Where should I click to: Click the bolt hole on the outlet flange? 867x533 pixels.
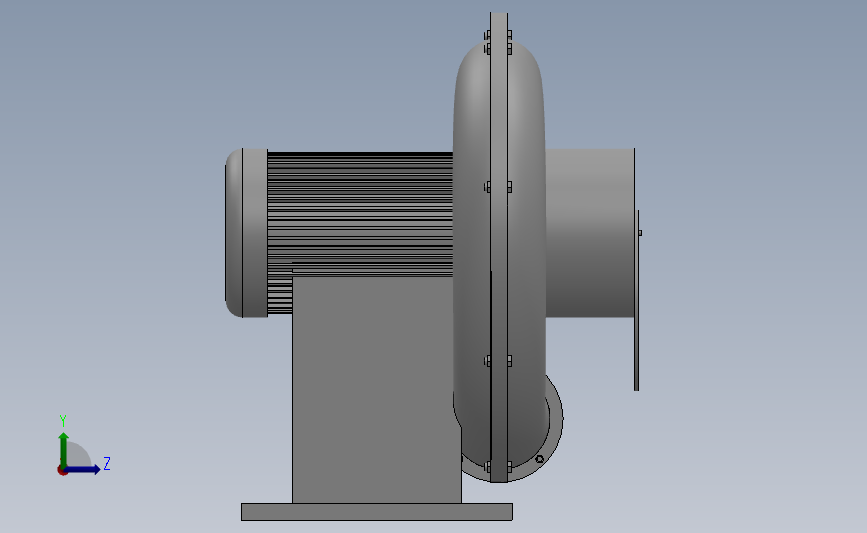click(x=540, y=459)
